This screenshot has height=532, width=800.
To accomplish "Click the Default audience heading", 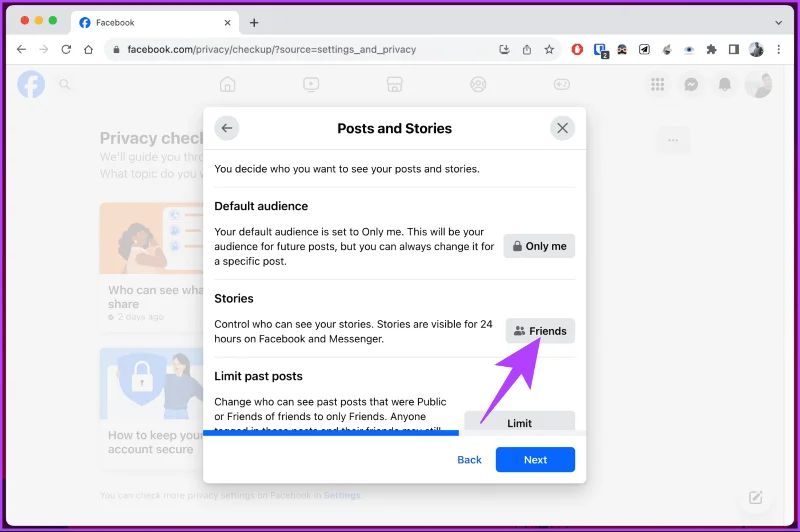I will 261,206.
